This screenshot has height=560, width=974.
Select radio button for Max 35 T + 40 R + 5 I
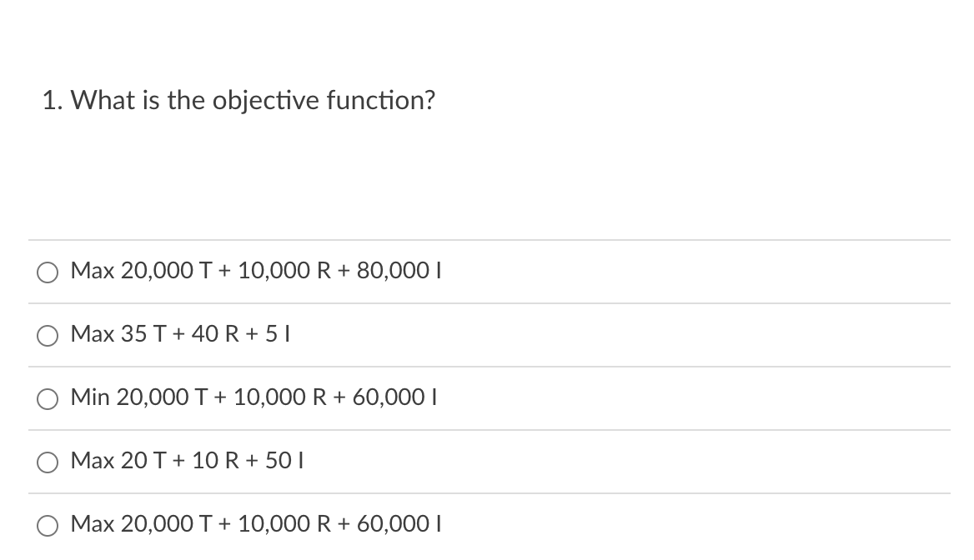click(48, 335)
